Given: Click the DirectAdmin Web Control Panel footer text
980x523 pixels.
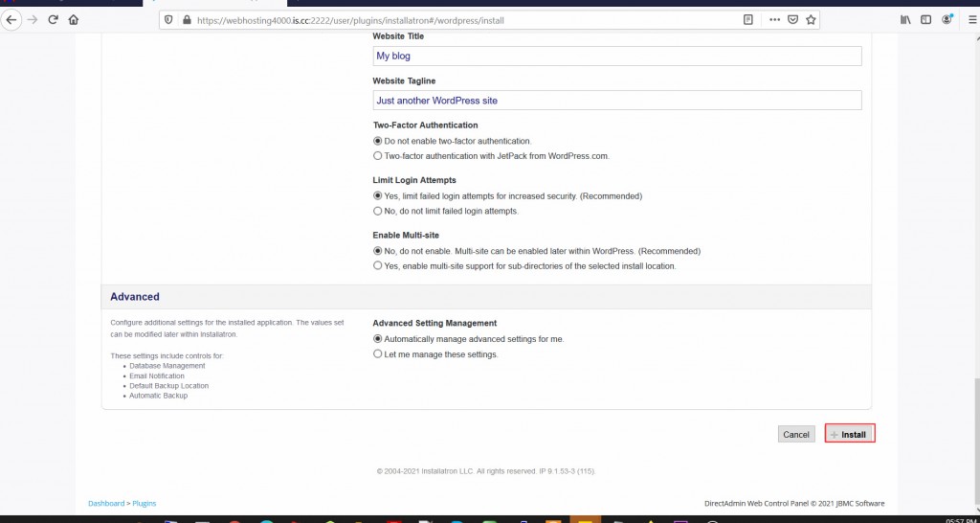Looking at the screenshot, I should 794,504.
